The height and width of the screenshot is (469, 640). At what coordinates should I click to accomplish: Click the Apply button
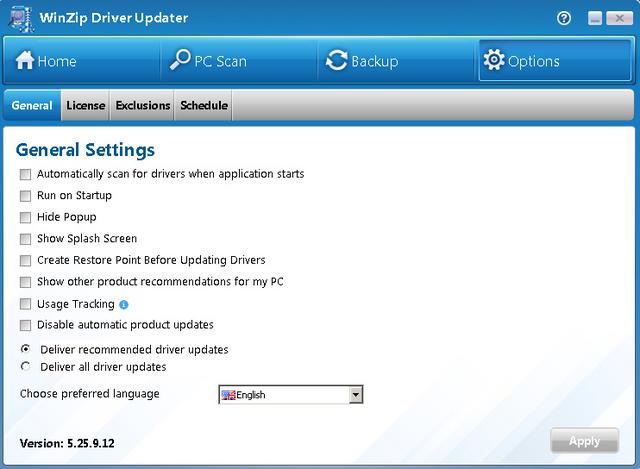pos(584,441)
